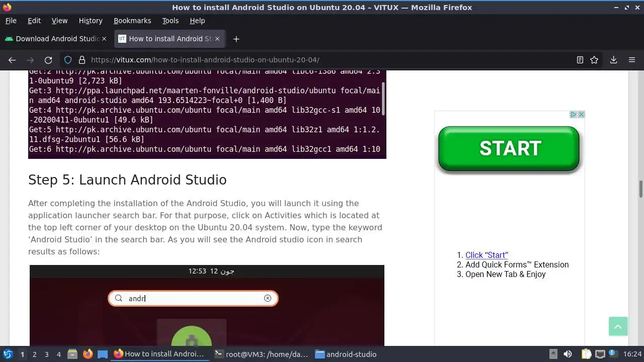Viewport: 644px width, 362px height.
Task: Open the History menu
Action: click(x=91, y=21)
